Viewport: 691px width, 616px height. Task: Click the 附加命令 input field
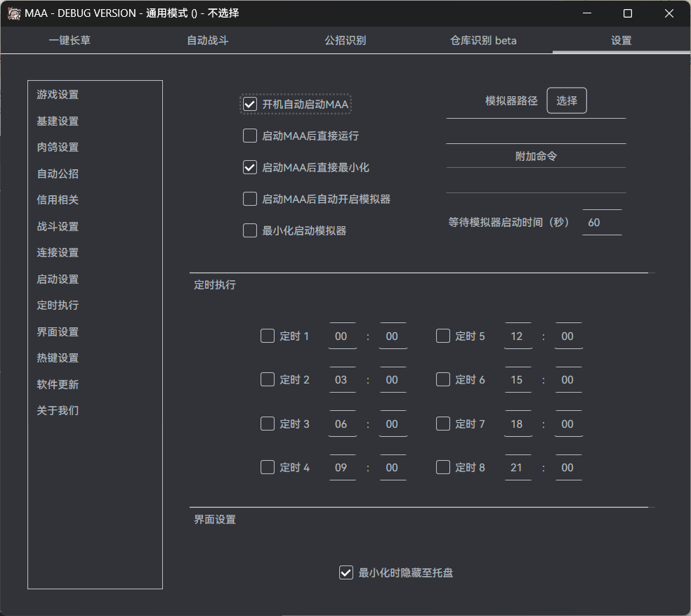(x=536, y=181)
